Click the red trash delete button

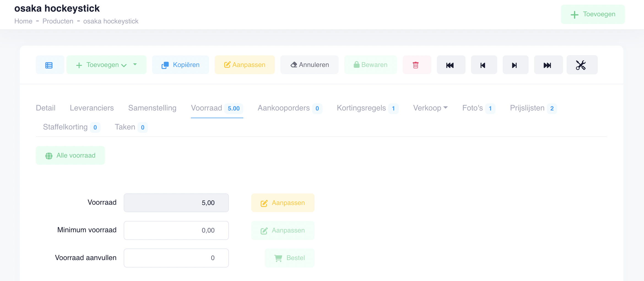click(x=416, y=65)
